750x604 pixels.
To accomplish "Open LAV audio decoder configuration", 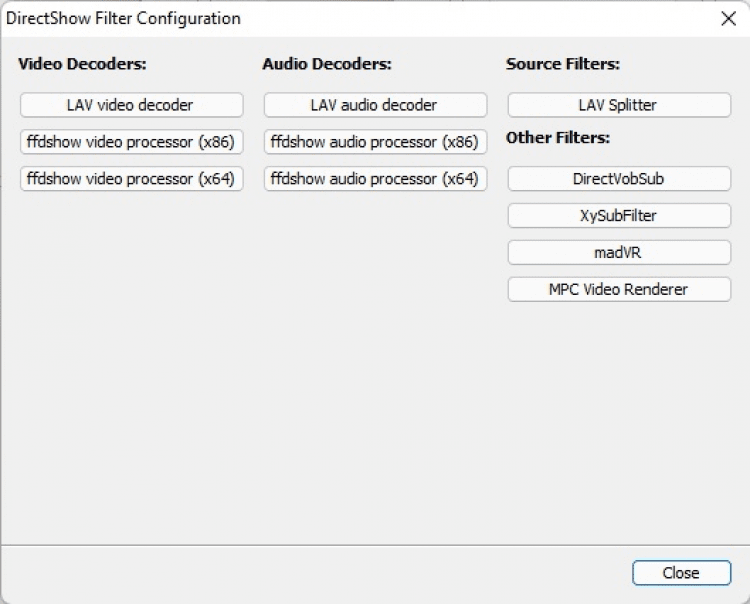I will click(375, 105).
